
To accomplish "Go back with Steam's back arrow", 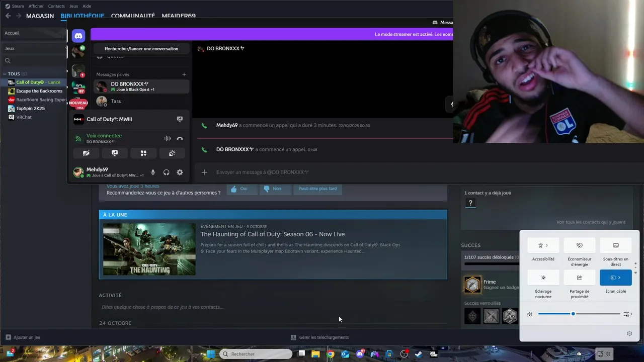I will (8, 16).
